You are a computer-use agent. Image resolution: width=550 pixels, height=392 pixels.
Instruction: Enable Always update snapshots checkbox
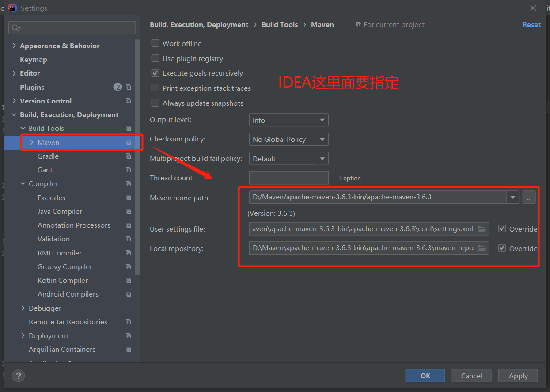(155, 103)
